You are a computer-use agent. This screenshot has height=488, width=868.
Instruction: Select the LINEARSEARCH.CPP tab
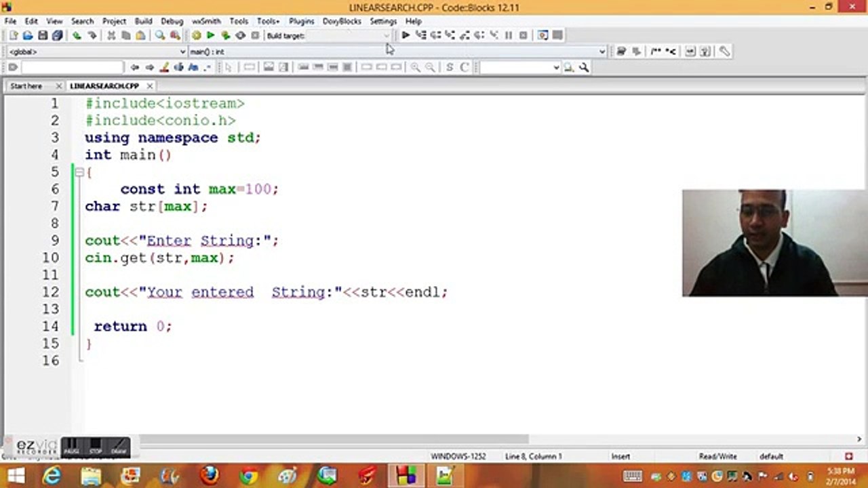pos(104,86)
